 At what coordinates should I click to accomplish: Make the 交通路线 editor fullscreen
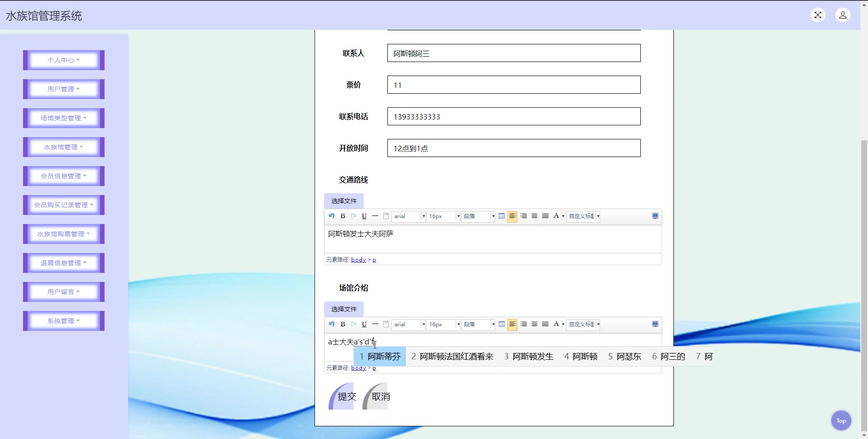[655, 216]
